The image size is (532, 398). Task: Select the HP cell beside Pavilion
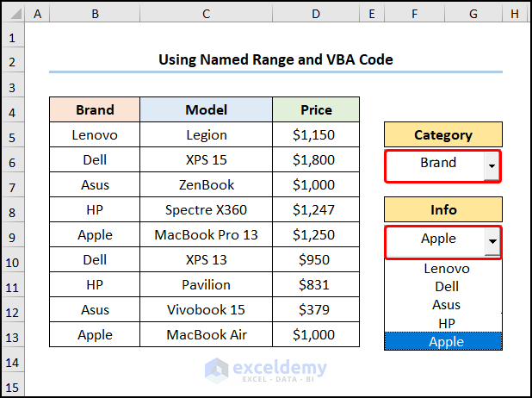tap(95, 284)
